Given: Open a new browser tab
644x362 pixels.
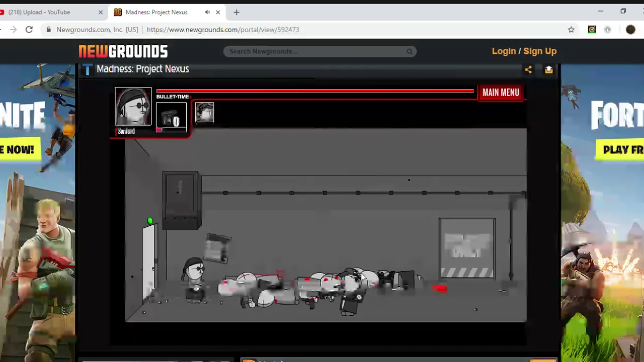Looking at the screenshot, I should coord(236,12).
